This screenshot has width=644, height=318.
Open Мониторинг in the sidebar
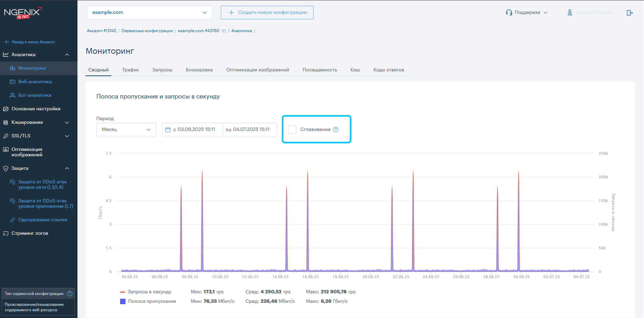(39, 68)
